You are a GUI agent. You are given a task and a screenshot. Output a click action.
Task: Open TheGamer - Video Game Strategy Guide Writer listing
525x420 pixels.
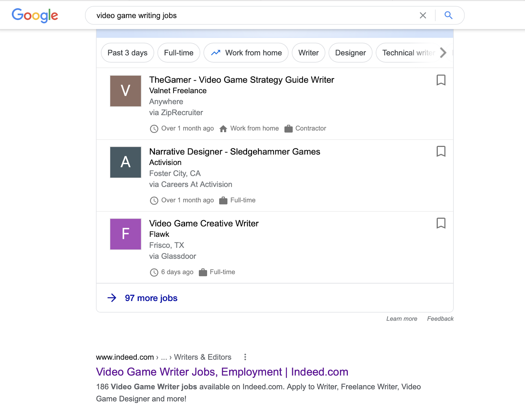[x=242, y=80]
